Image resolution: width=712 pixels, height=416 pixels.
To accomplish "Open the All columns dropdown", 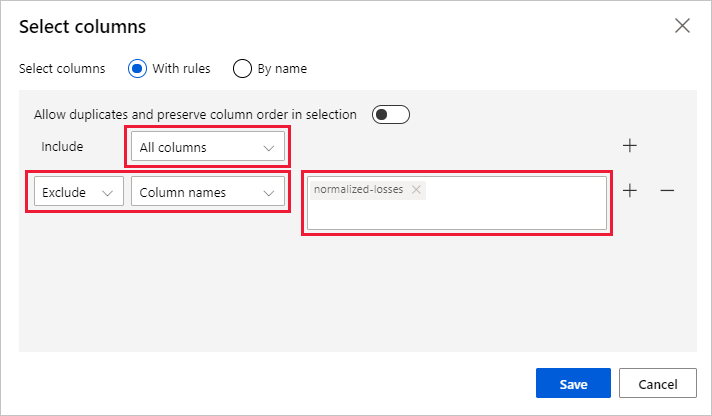I will [x=198, y=148].
